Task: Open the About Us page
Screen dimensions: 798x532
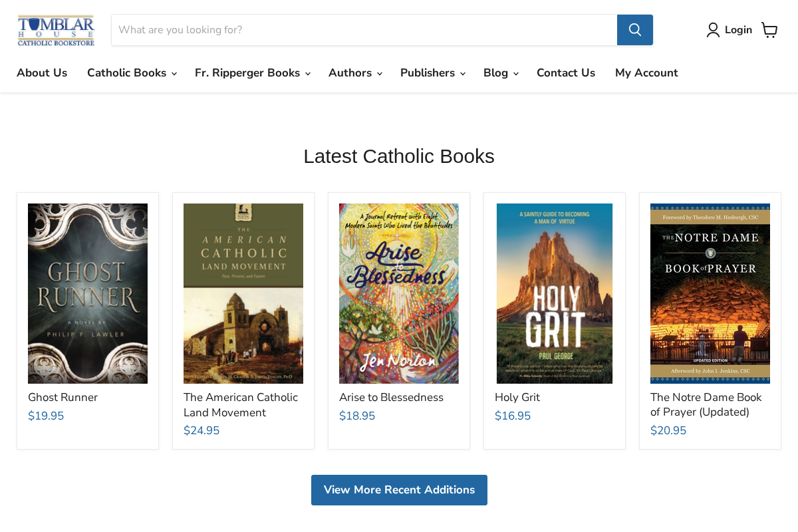Action: [x=42, y=73]
